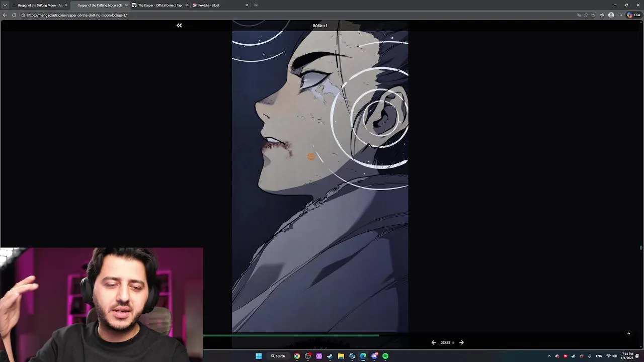Open the notifications bell
Image resolution: width=644 pixels, height=362 pixels.
pos(637,356)
